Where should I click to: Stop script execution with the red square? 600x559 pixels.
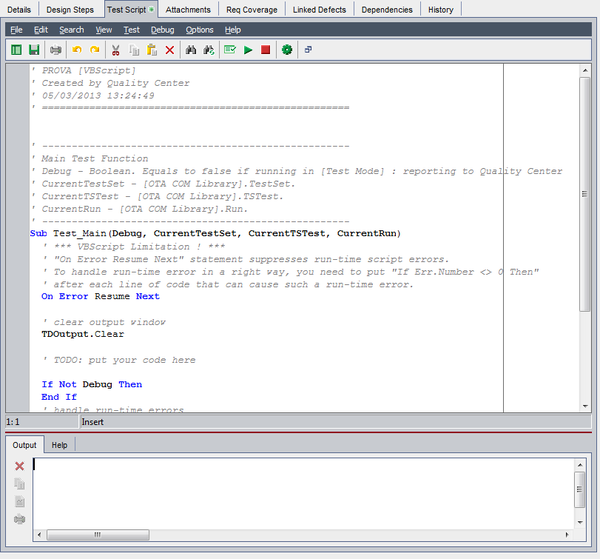(266, 50)
